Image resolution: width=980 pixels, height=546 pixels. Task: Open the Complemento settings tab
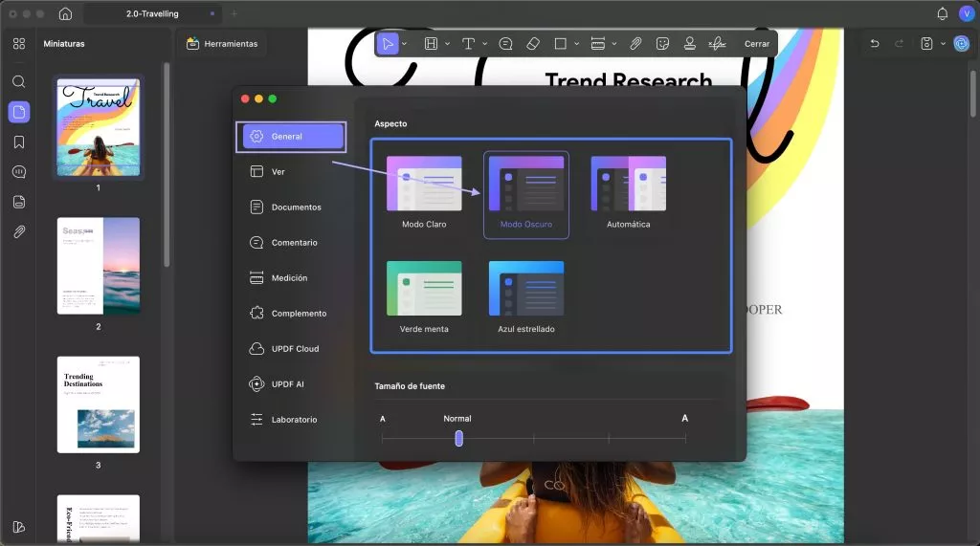coord(291,313)
